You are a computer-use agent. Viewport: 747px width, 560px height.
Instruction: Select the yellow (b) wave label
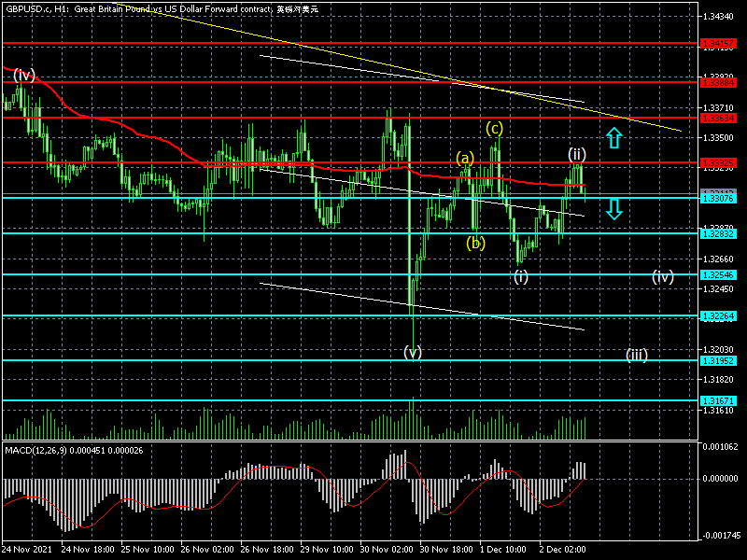tap(475, 244)
